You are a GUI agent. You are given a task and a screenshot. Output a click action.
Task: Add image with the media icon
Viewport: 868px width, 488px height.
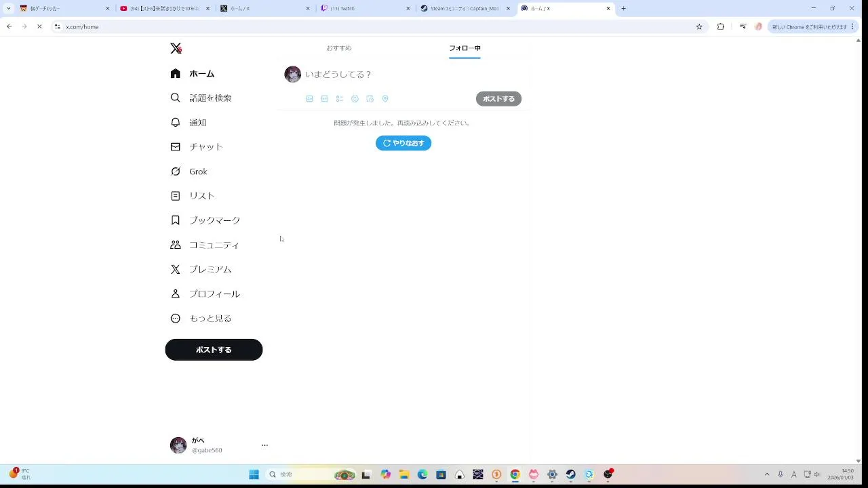pyautogui.click(x=310, y=99)
